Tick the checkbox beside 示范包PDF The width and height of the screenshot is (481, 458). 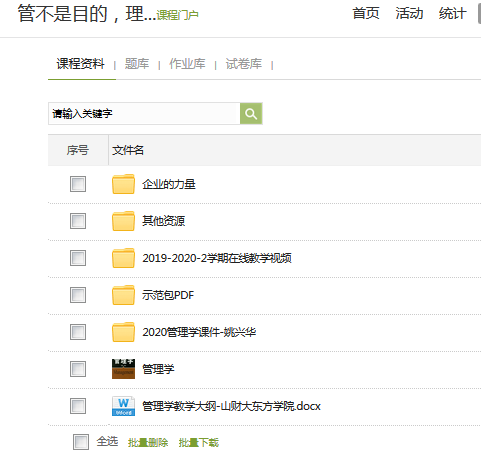click(x=78, y=295)
